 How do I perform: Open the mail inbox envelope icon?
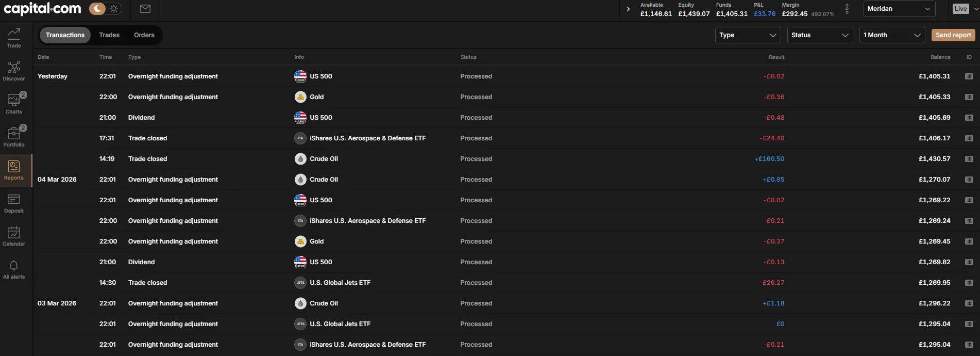click(x=145, y=9)
